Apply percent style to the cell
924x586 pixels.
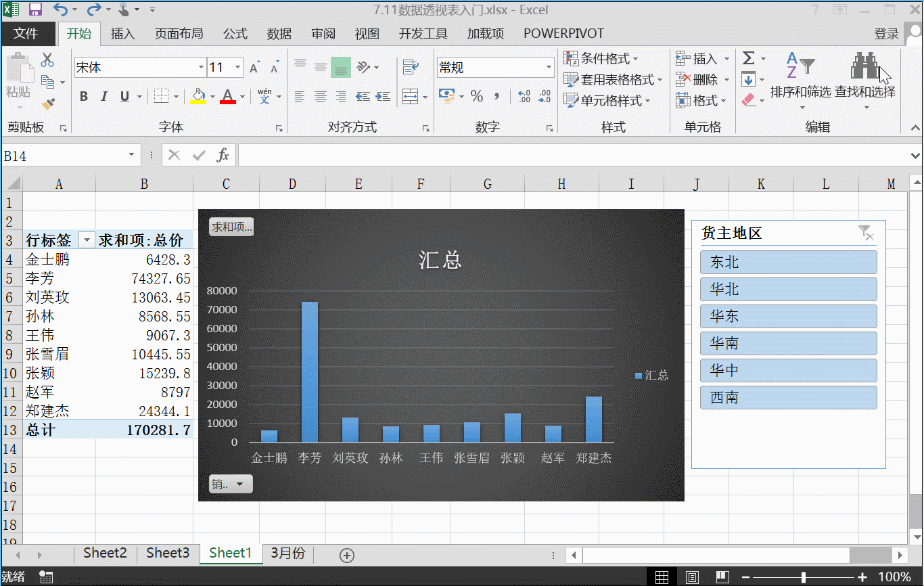[x=476, y=96]
